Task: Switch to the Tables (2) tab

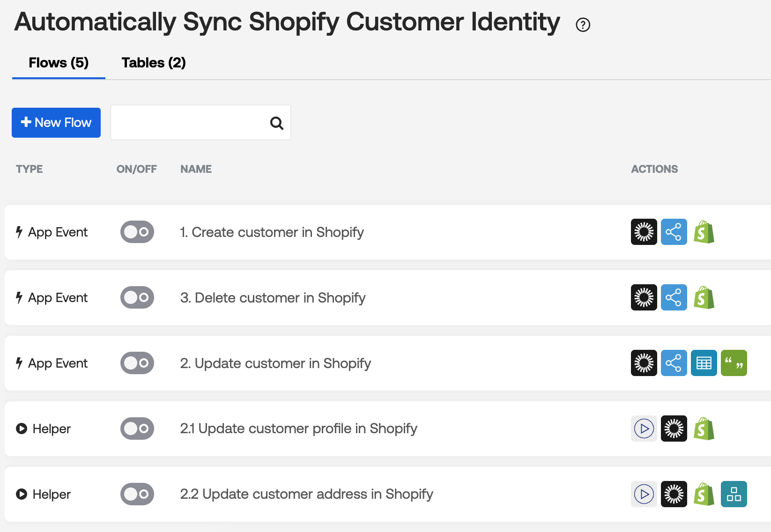Action: [x=154, y=63]
